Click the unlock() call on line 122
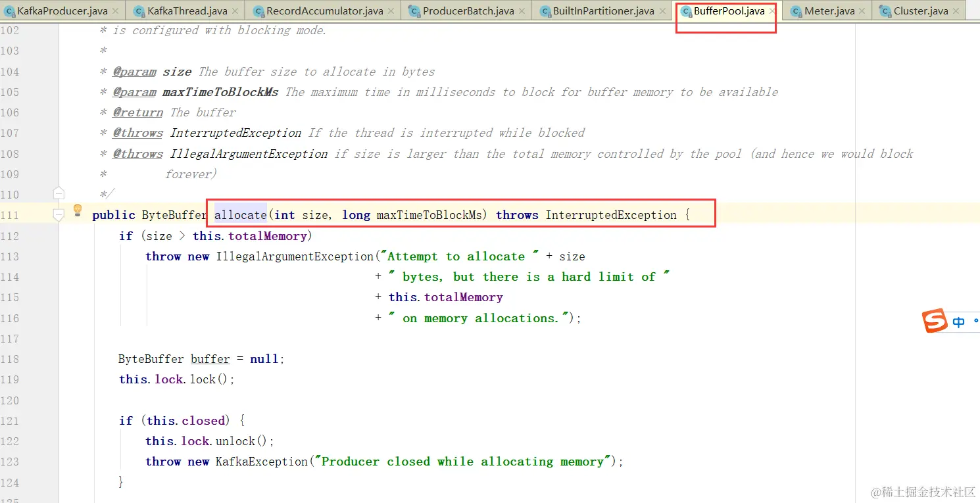The image size is (980, 503). pos(242,441)
